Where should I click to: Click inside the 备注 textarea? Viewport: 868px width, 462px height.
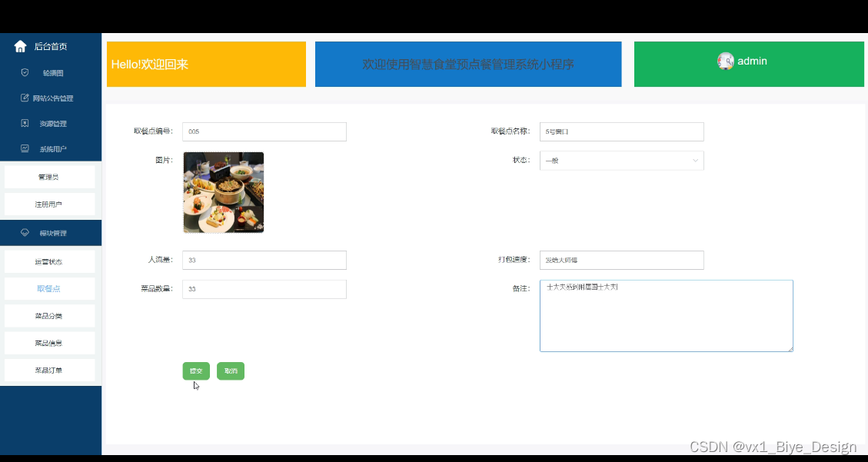pos(667,315)
